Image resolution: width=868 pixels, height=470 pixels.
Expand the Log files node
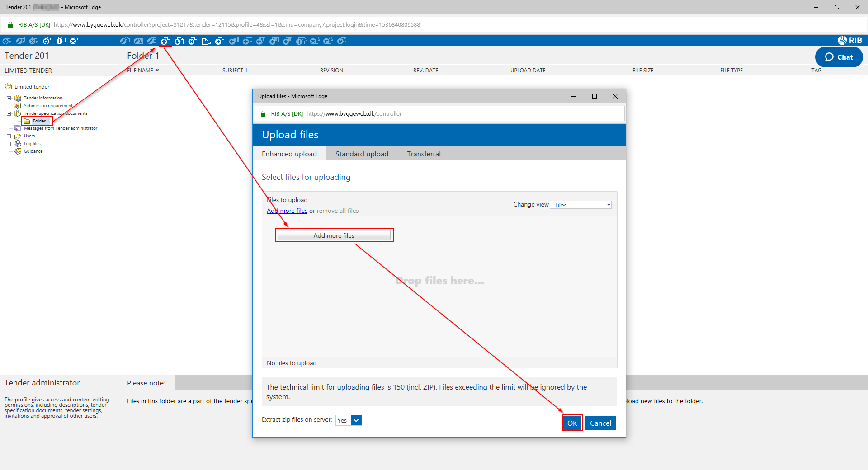coord(9,144)
